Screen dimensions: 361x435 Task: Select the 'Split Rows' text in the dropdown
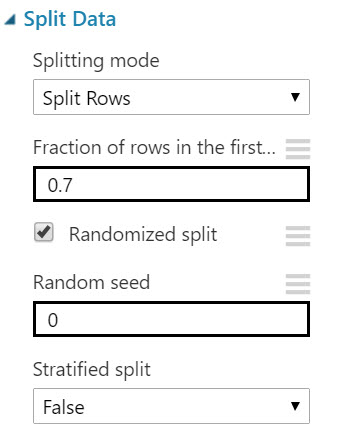coord(87,99)
